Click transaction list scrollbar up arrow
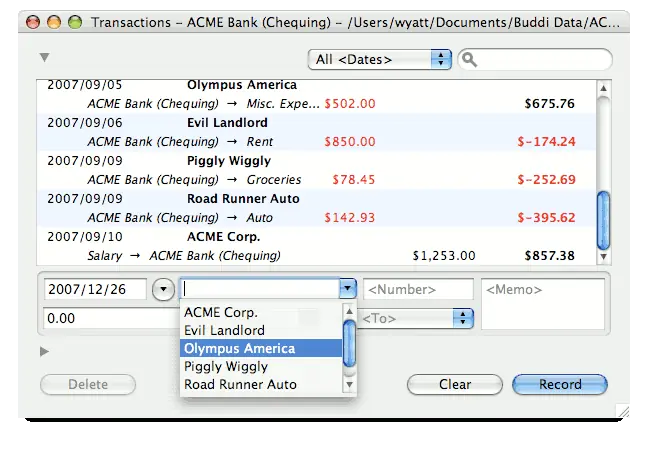Viewport: 661px width, 452px height. (604, 88)
